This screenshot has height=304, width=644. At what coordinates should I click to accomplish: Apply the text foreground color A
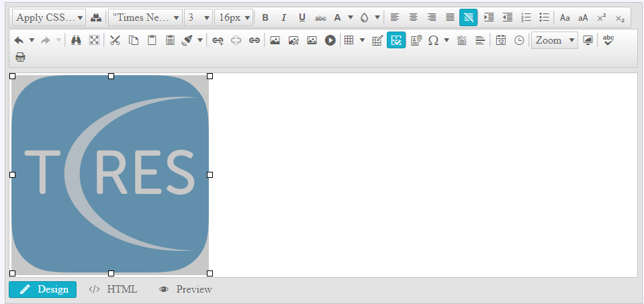pos(338,17)
